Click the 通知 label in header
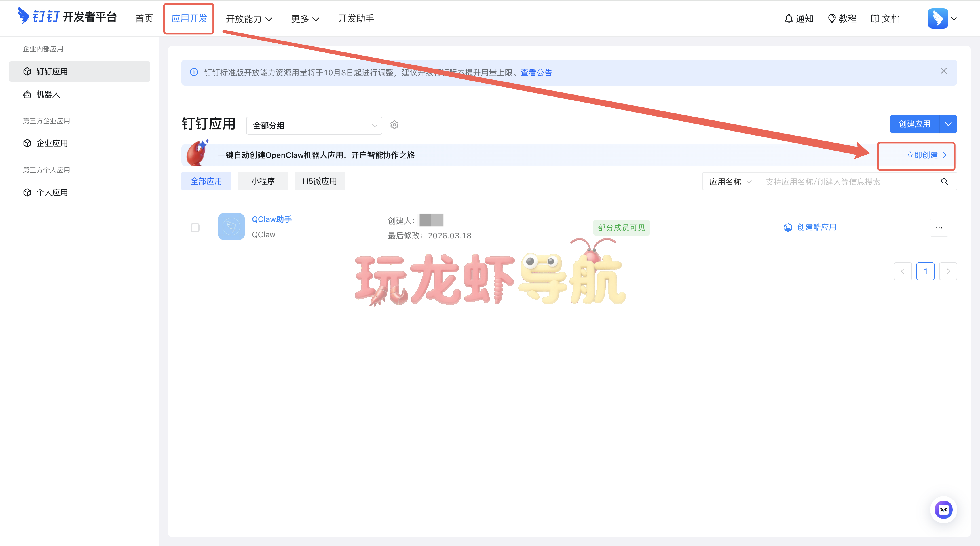 [805, 18]
